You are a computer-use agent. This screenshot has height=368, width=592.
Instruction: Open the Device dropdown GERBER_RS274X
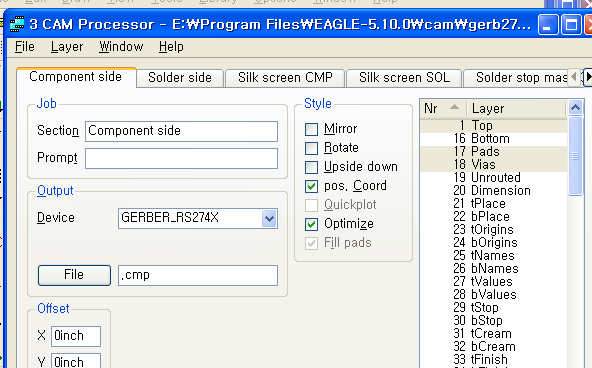198,218
